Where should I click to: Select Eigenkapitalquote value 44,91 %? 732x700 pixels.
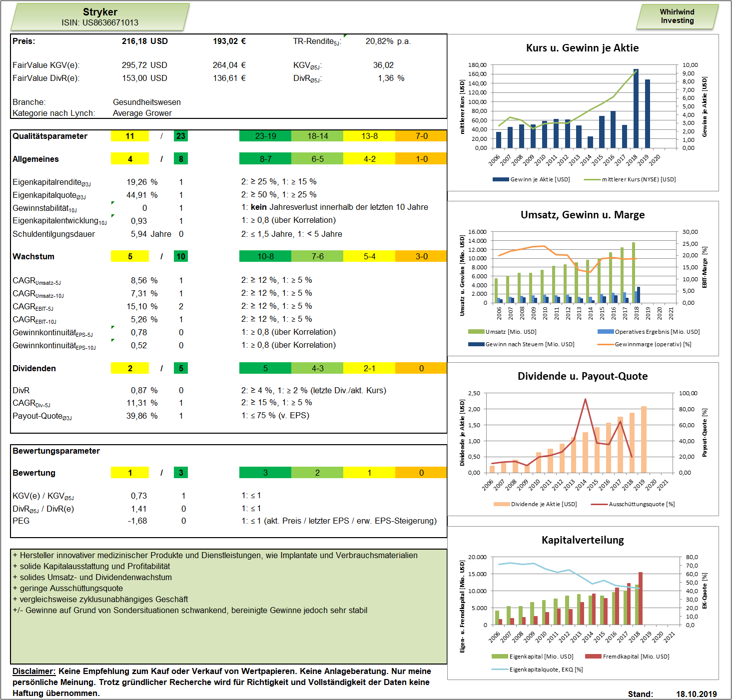tap(142, 195)
